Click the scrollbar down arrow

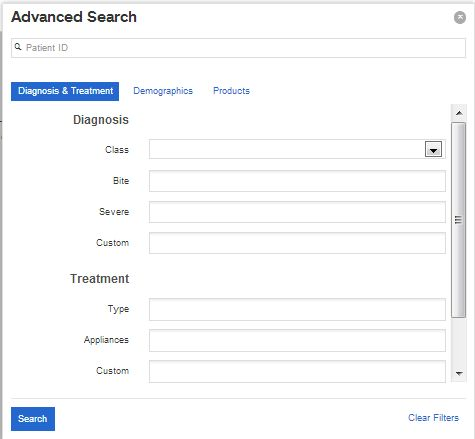point(459,373)
